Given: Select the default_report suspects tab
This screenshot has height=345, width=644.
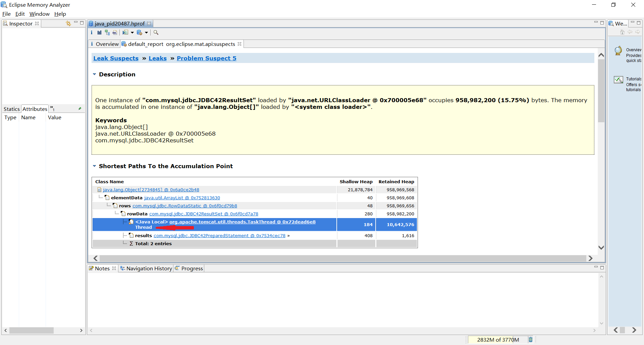Looking at the screenshot, I should (181, 44).
